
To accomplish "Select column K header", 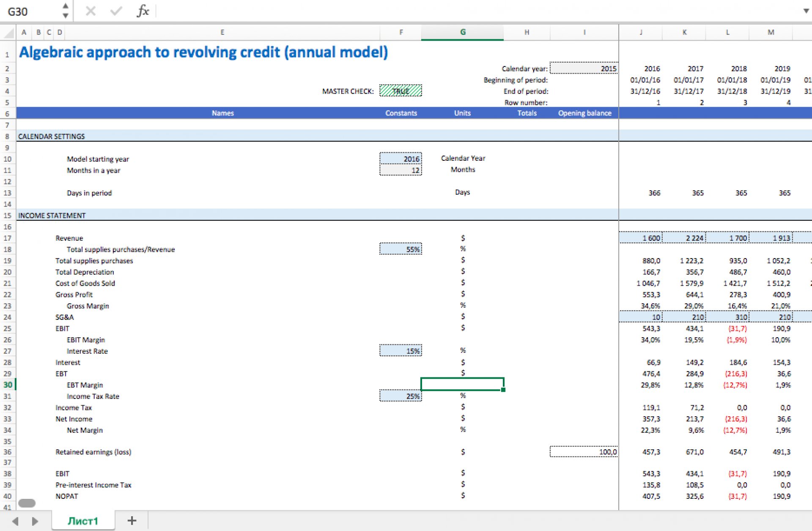I will 684,32.
